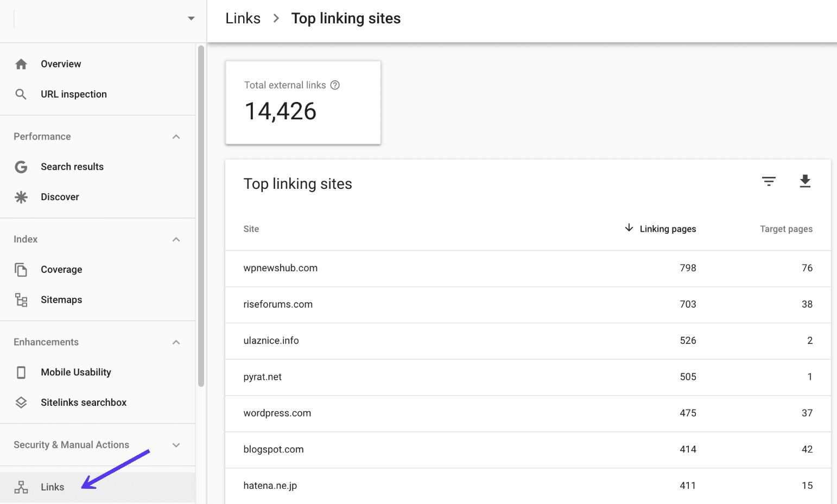Select the URL inspection magnifier icon
Image resolution: width=837 pixels, height=504 pixels.
(x=21, y=94)
